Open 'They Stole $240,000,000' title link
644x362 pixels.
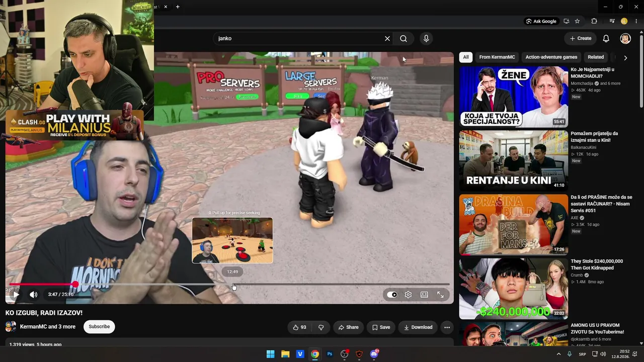(597, 264)
